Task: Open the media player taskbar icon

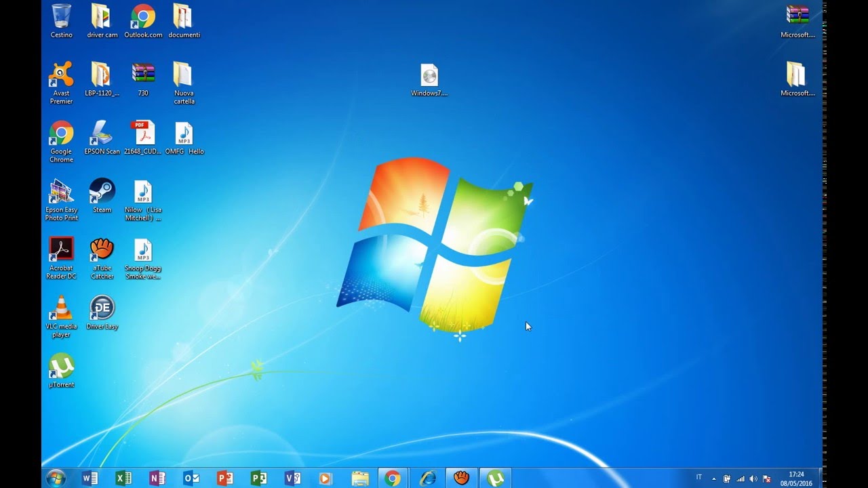Action: 326,479
